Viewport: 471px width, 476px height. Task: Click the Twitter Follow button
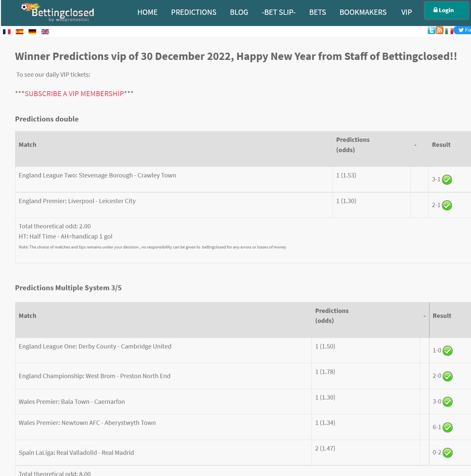point(463,30)
